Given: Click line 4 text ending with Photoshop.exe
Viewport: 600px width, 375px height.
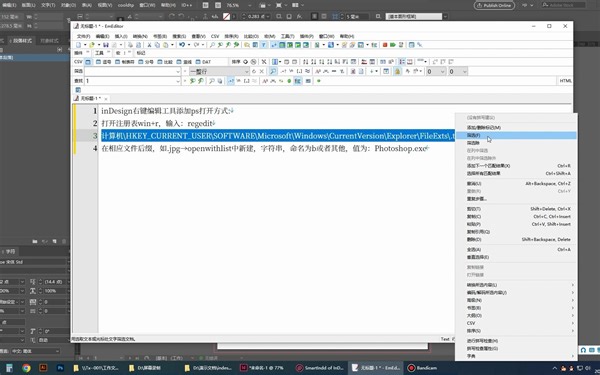Looking at the screenshot, I should (x=264, y=148).
